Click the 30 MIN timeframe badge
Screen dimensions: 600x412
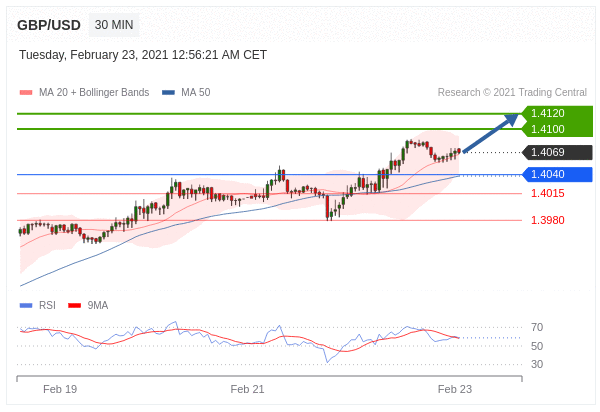pyautogui.click(x=114, y=25)
